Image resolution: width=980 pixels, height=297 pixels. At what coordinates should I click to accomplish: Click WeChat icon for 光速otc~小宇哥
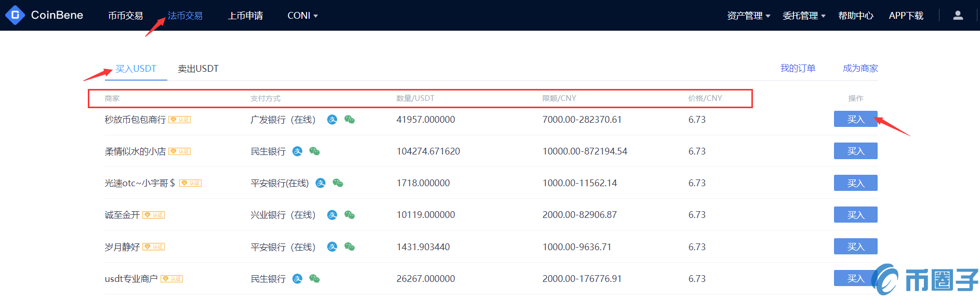(x=338, y=183)
